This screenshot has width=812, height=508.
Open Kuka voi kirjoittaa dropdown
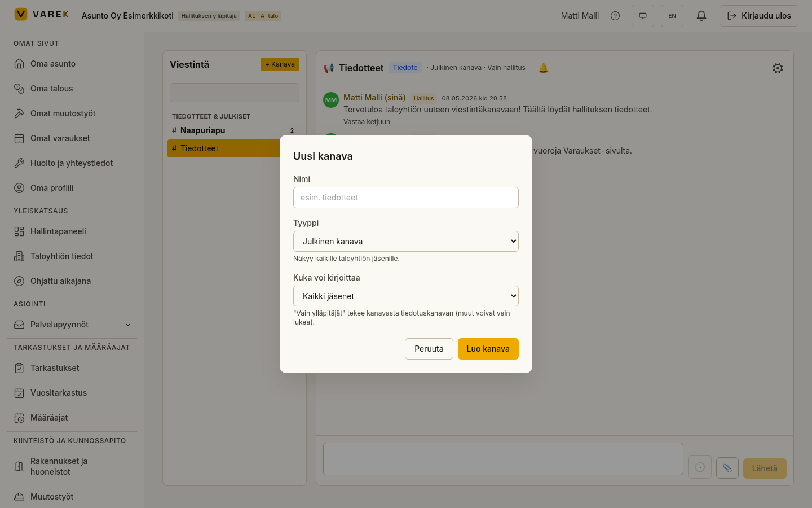click(x=406, y=296)
